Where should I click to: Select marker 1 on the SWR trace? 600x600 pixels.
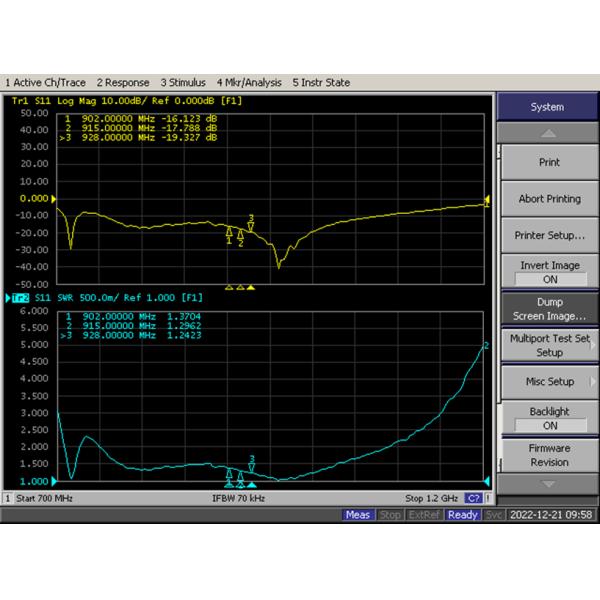point(229,474)
